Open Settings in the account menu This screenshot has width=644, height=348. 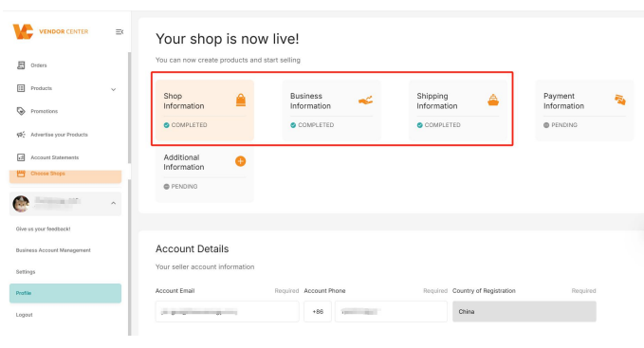tap(26, 272)
